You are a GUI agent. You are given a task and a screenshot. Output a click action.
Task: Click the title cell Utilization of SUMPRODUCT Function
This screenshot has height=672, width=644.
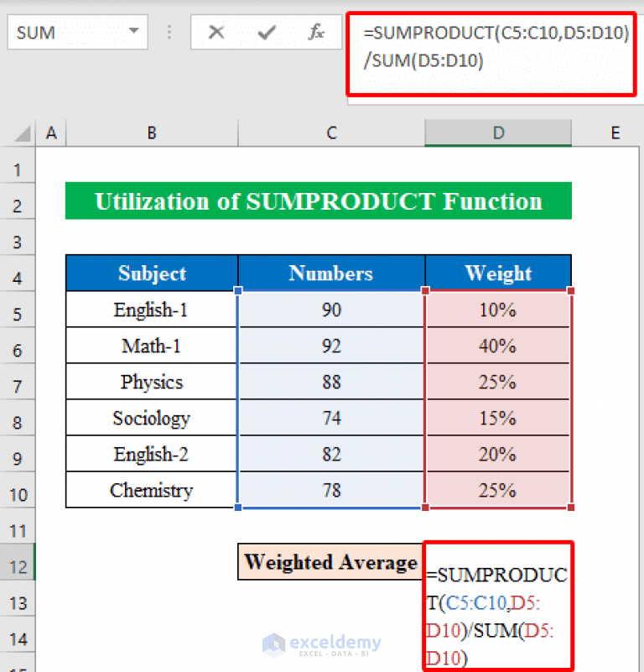coord(319,201)
